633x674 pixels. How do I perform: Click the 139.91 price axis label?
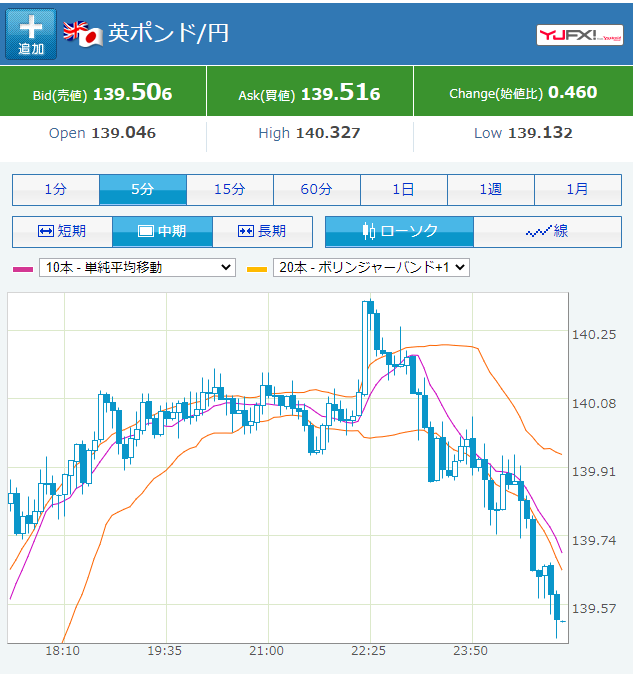tap(594, 472)
